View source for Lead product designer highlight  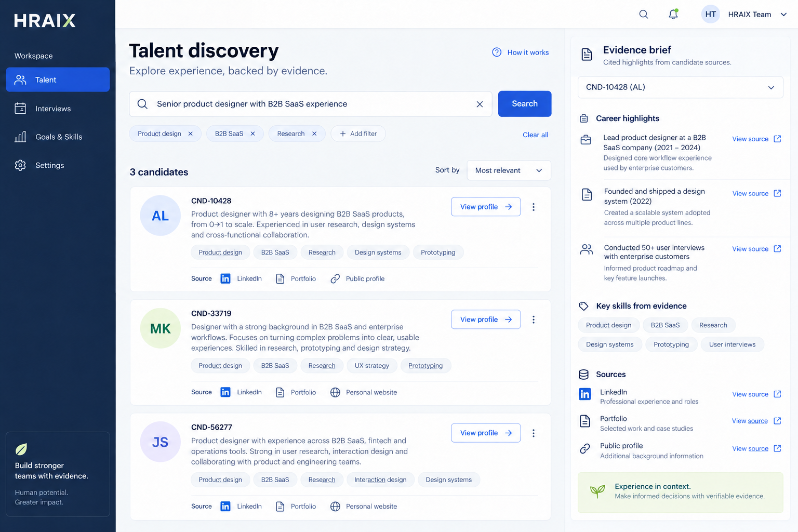[756, 139]
